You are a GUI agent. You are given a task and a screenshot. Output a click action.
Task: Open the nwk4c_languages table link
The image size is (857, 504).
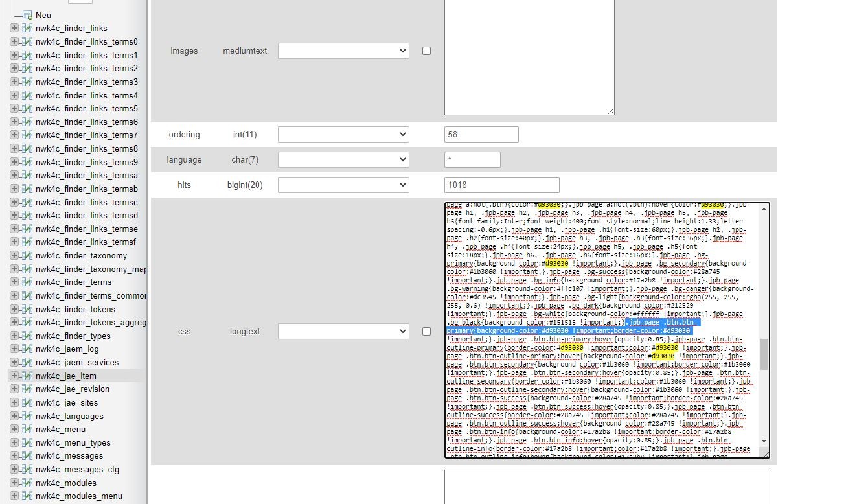[x=69, y=416]
